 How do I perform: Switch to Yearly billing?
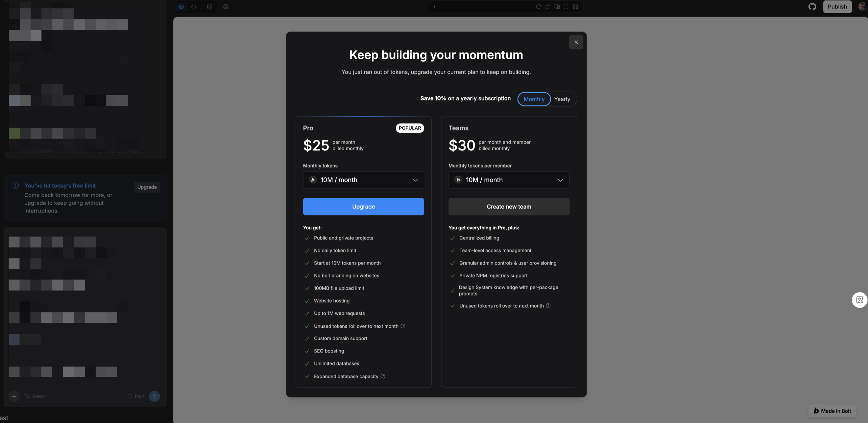pyautogui.click(x=562, y=99)
